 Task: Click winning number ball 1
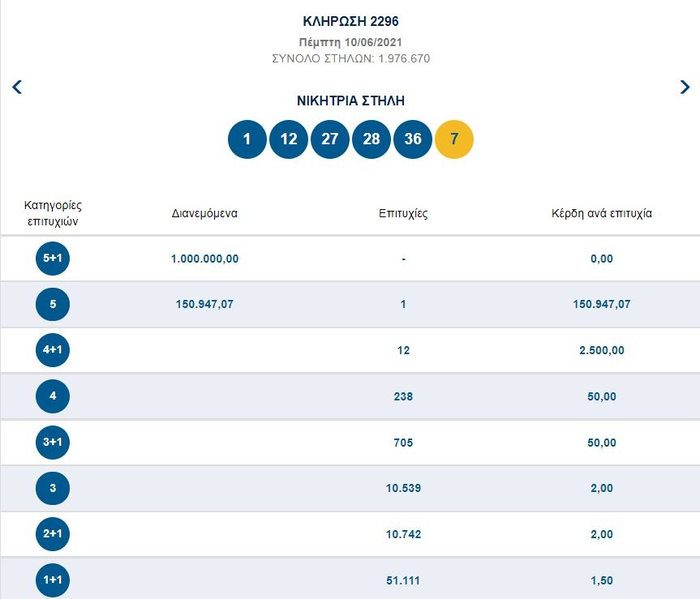247,139
